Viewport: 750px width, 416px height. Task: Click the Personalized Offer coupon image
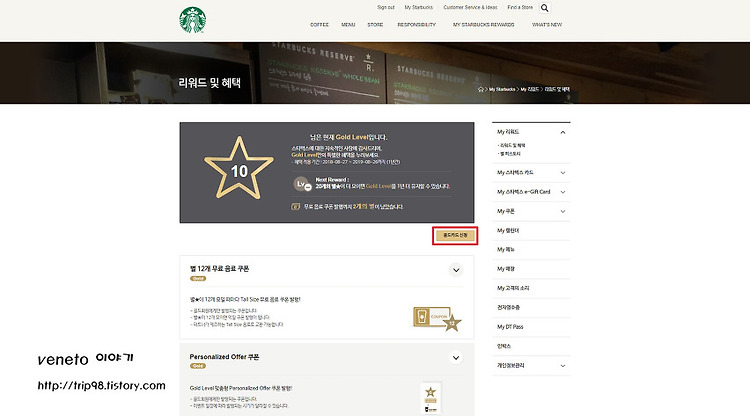431,398
